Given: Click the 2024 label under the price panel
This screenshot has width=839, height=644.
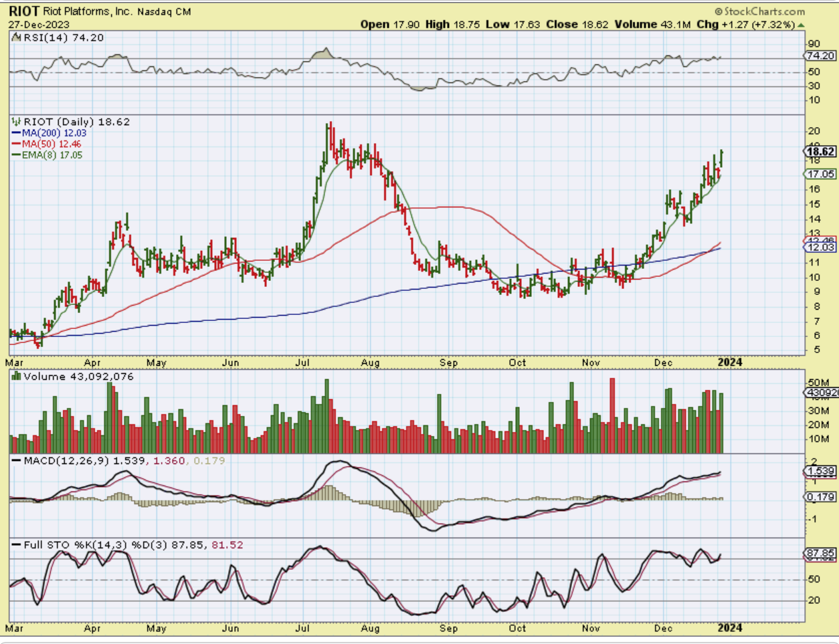Looking at the screenshot, I should pyautogui.click(x=730, y=362).
